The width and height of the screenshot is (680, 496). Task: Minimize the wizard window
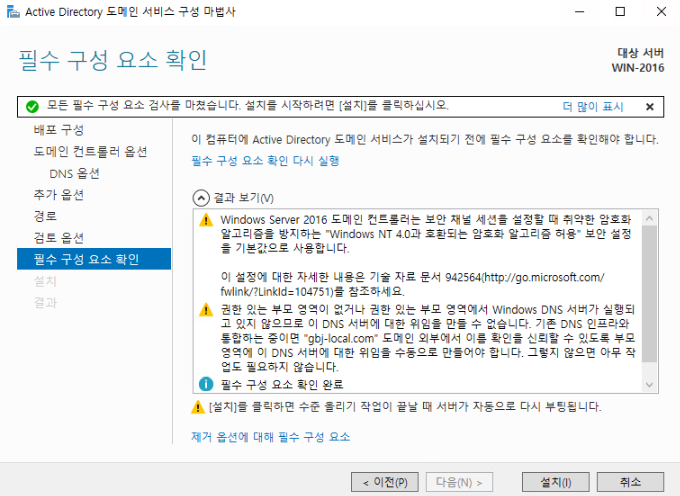579,12
